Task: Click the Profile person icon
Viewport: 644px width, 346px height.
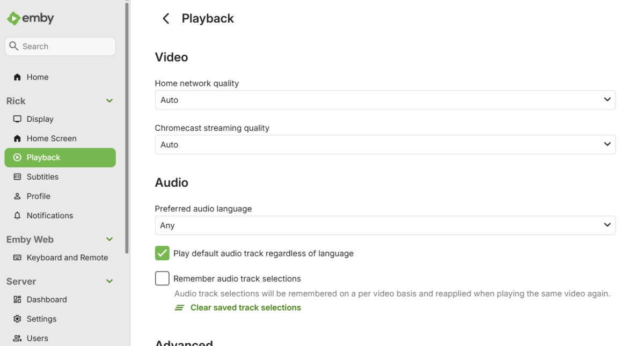Action: point(17,196)
